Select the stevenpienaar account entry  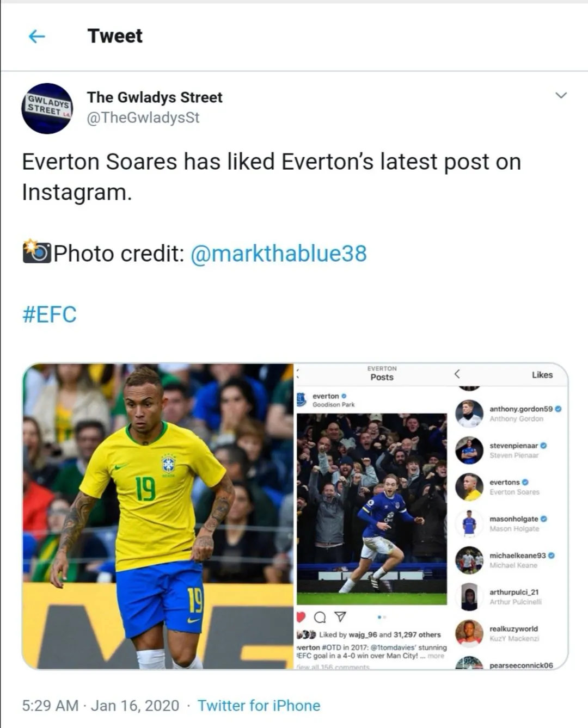pyautogui.click(x=509, y=450)
